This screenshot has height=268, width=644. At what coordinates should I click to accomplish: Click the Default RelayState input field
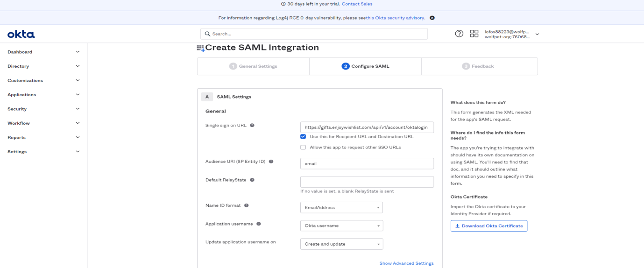[x=367, y=182]
